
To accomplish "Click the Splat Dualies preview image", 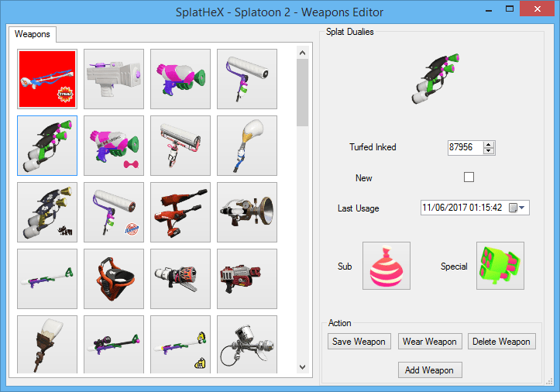I will 436,78.
